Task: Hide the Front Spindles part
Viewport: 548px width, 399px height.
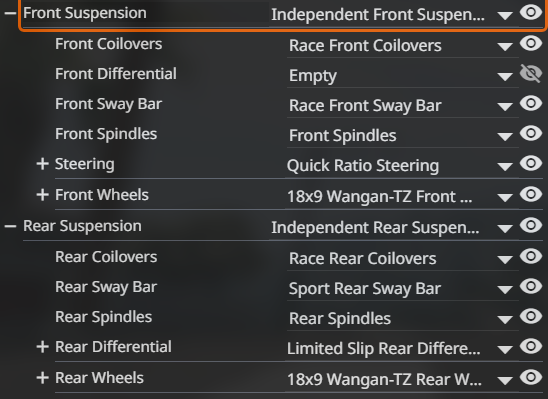Action: click(x=531, y=133)
